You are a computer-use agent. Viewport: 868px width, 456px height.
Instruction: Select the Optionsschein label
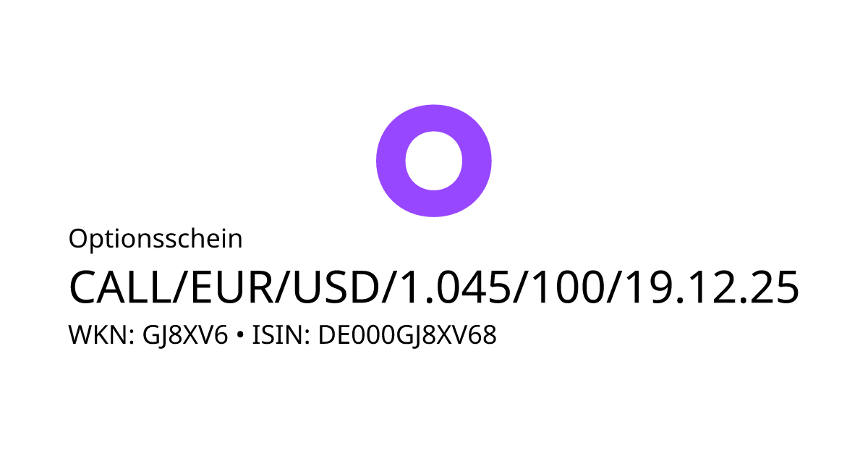[156, 240]
